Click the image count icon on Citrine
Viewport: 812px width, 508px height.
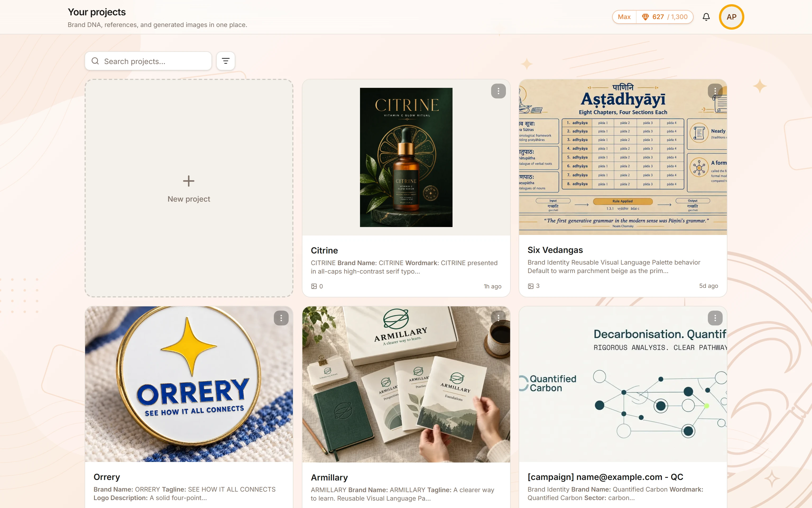pyautogui.click(x=314, y=286)
